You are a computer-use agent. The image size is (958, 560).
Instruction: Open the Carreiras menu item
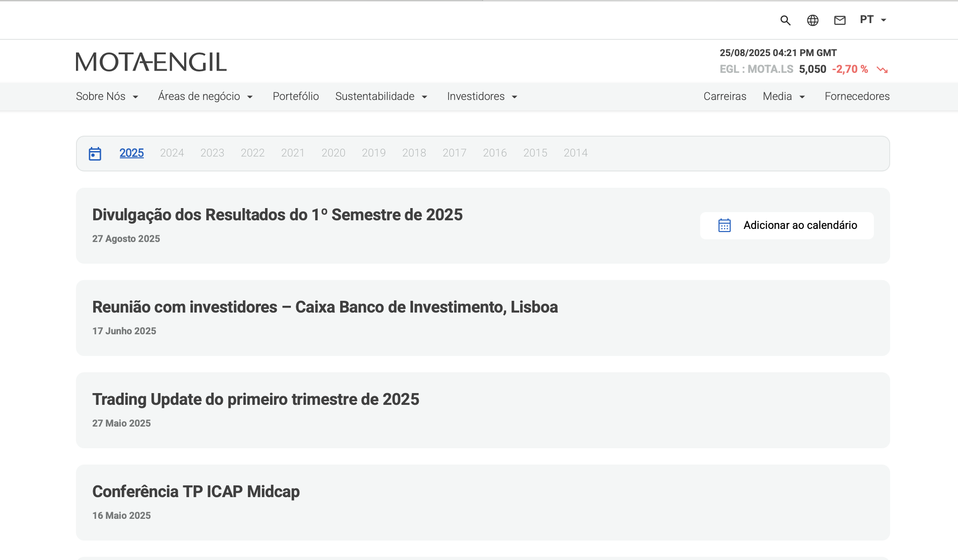pyautogui.click(x=725, y=96)
